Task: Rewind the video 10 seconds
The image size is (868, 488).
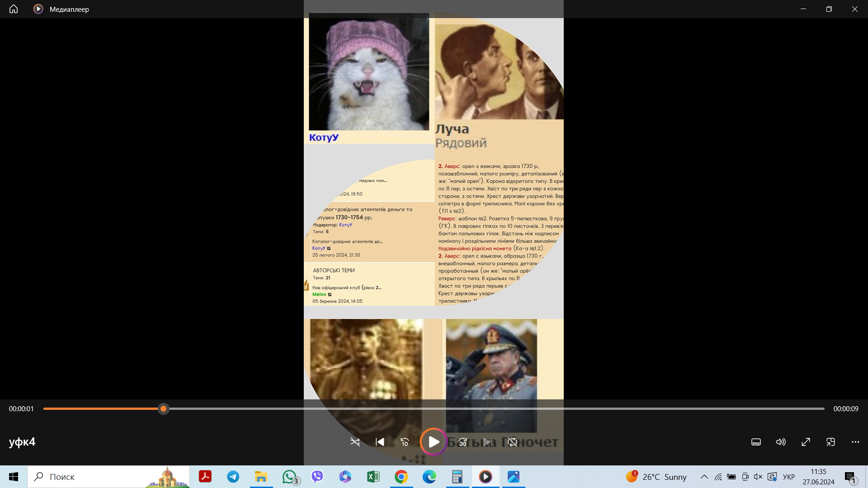Action: coord(405,442)
